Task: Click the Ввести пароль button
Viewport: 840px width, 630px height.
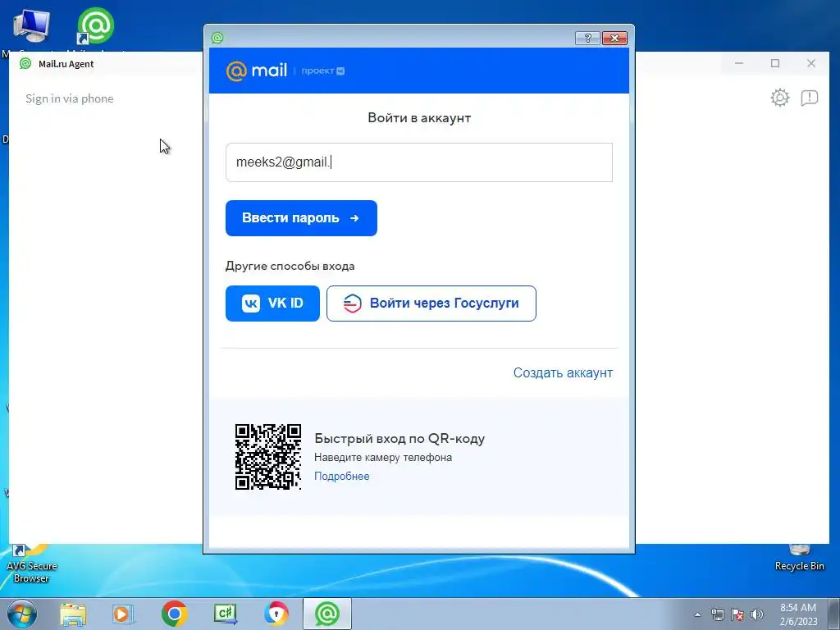Action: pyautogui.click(x=301, y=218)
